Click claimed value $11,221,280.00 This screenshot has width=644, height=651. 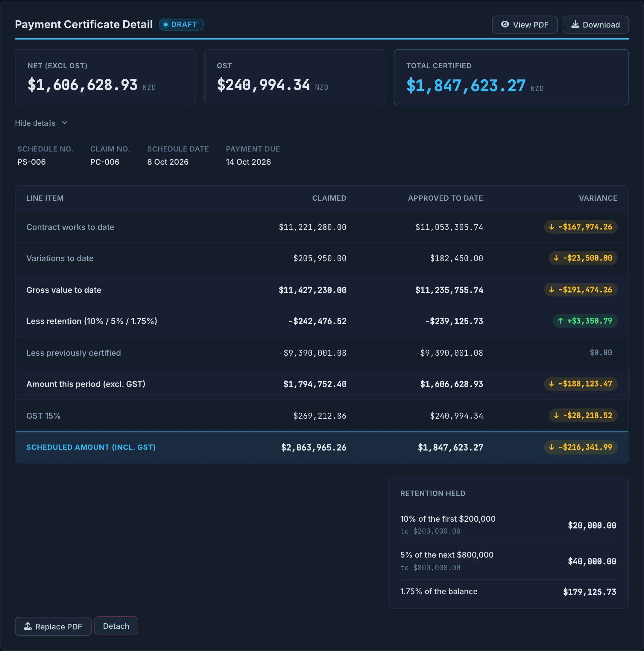(x=312, y=227)
